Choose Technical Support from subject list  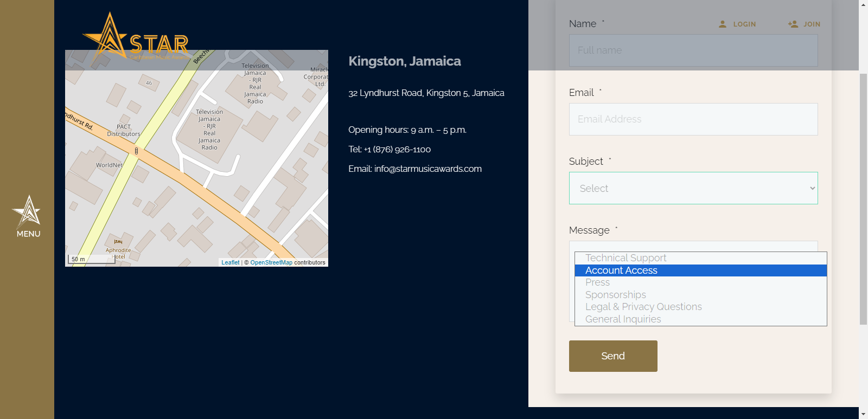click(x=700, y=258)
